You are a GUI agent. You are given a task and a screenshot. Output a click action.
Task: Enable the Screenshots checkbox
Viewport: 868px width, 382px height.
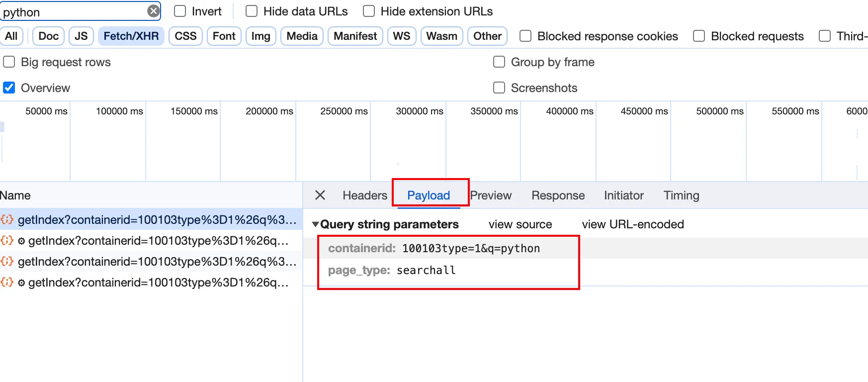coord(499,88)
